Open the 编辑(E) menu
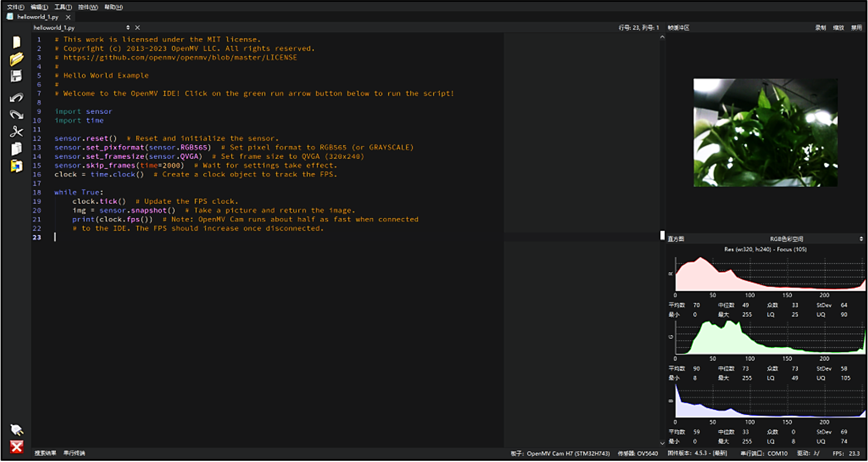 click(40, 7)
